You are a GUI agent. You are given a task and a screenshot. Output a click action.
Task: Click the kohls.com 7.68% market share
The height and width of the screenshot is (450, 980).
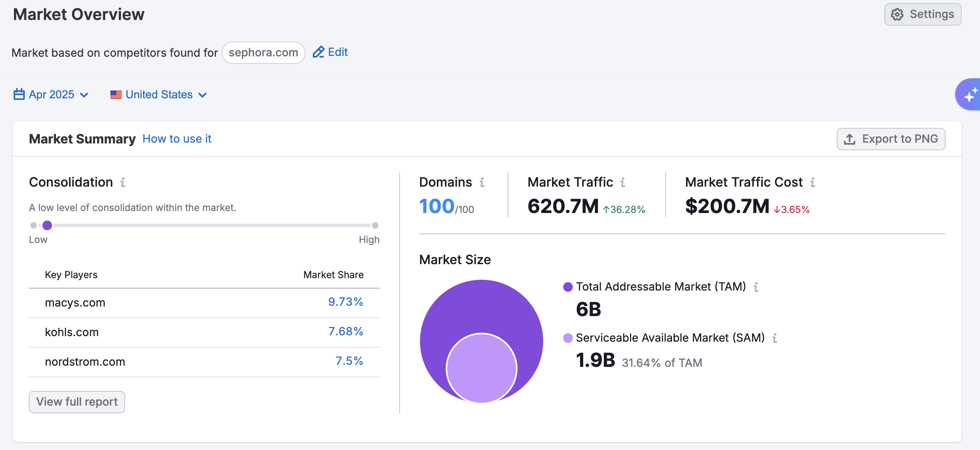pyautogui.click(x=346, y=331)
